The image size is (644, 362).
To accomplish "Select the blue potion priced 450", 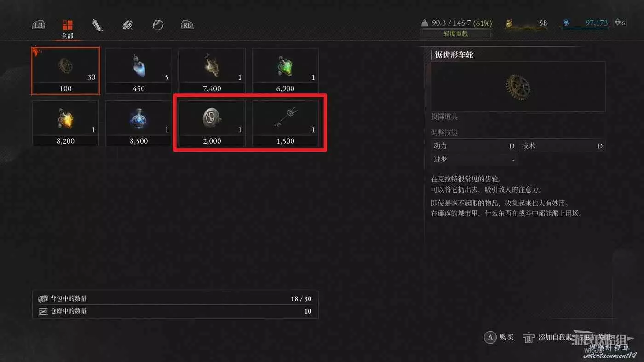I will [x=139, y=70].
